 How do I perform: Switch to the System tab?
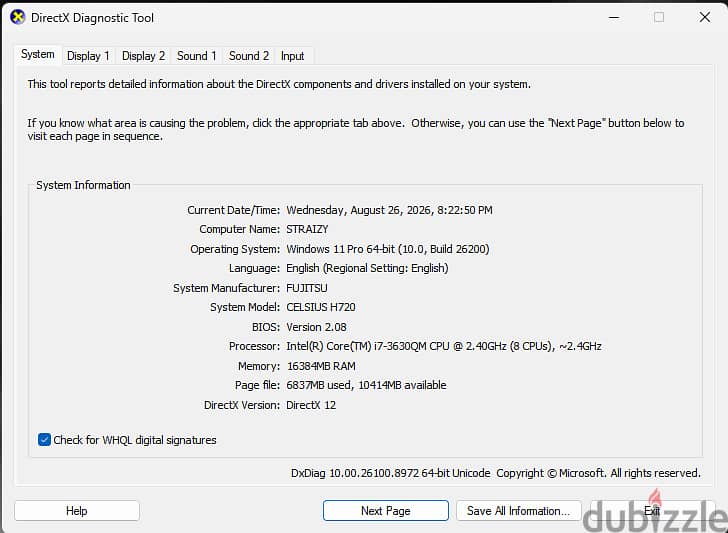[38, 54]
